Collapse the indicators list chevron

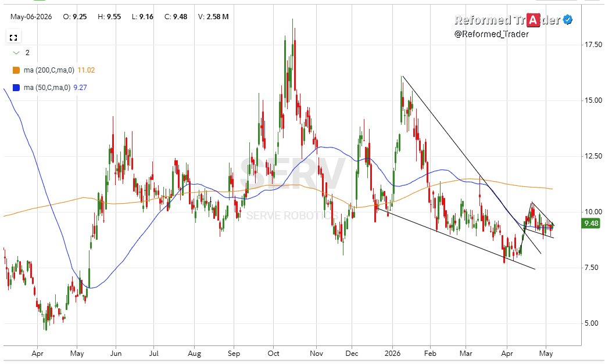[16, 53]
